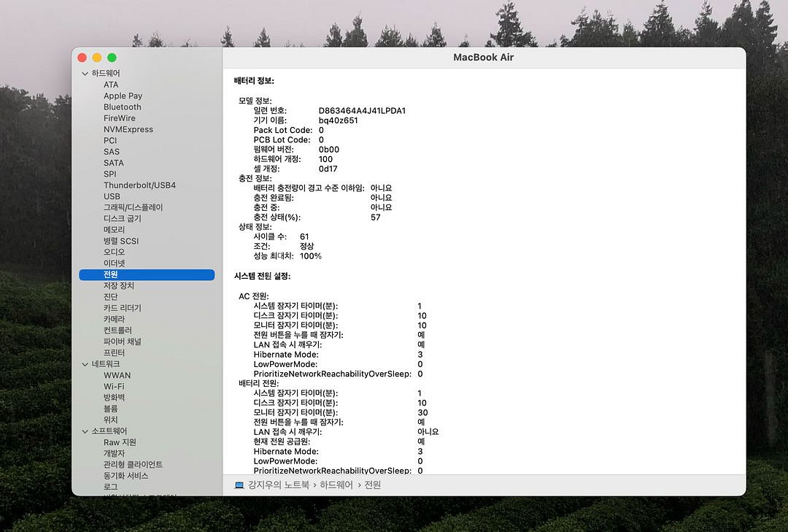The image size is (788, 532).
Task: Select 개발자 under 소프트웨어
Action: pos(114,454)
